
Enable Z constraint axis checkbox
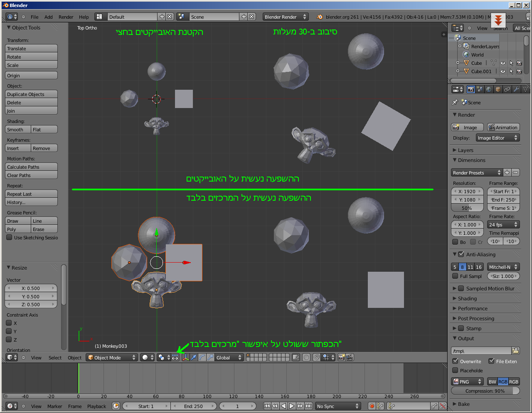pyautogui.click(x=9, y=339)
